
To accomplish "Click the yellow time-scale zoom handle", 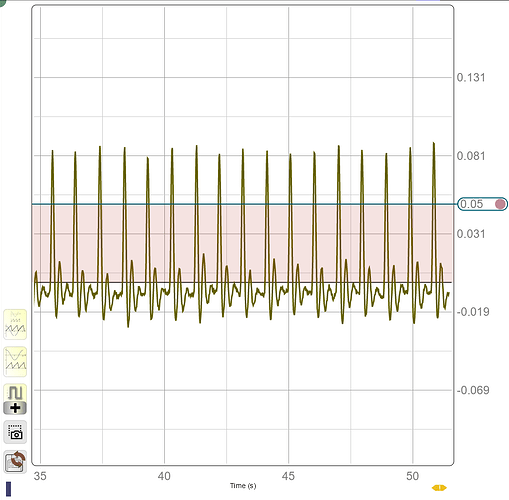I will coord(439,488).
